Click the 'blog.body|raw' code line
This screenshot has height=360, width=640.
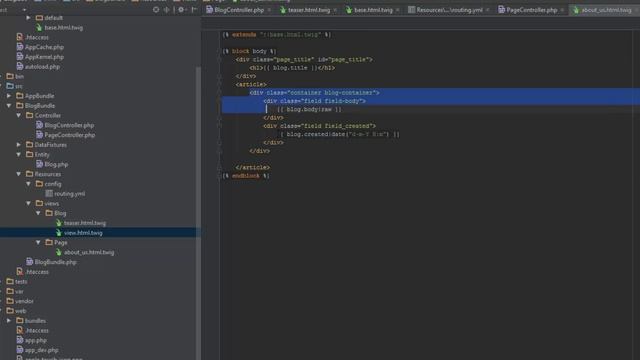click(x=309, y=109)
